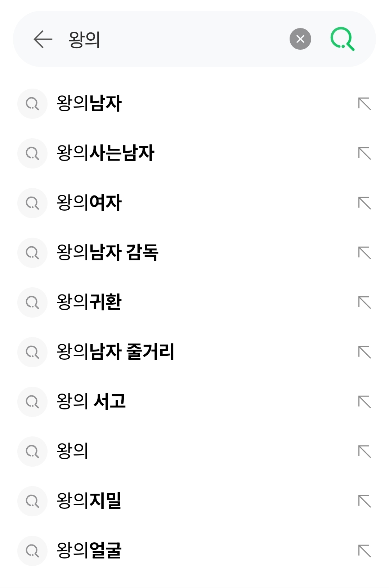Select the 왕의얼굴 suggestion
The height and width of the screenshot is (588, 389).
89,551
